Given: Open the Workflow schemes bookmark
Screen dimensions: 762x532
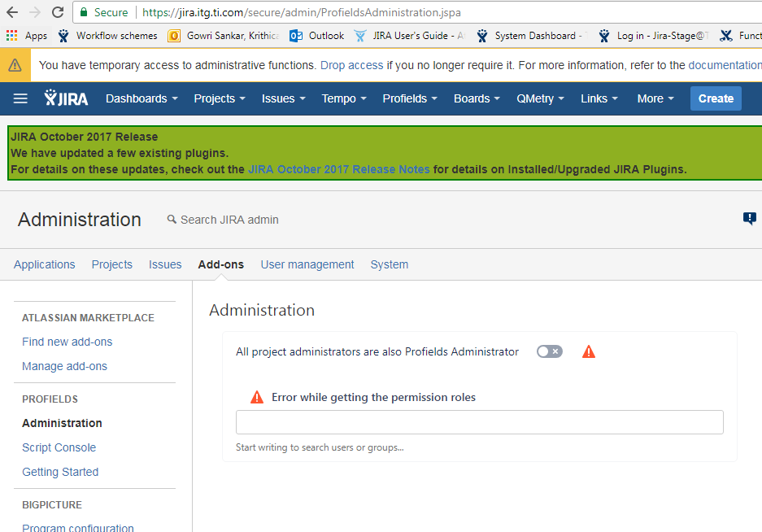Looking at the screenshot, I should point(107,36).
